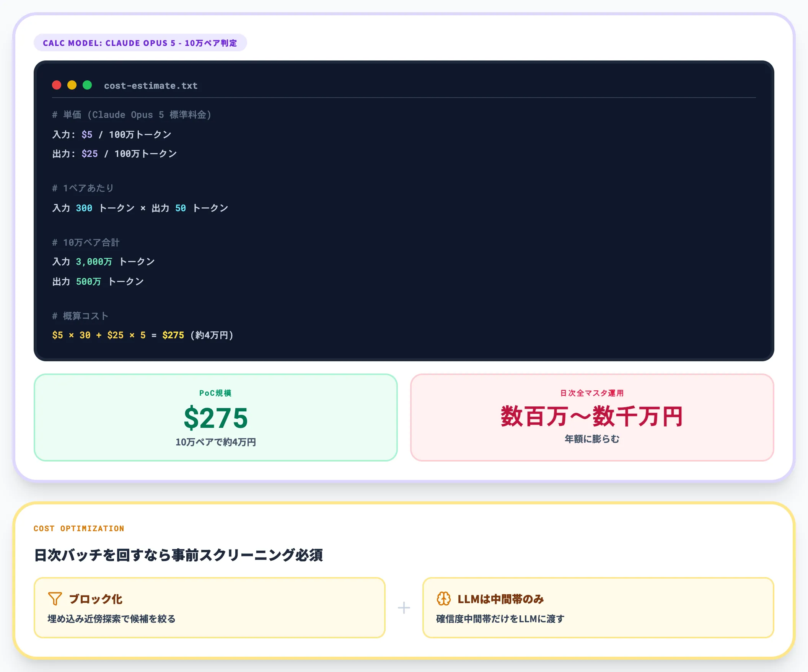The height and width of the screenshot is (672, 808).
Task: Click the red text 数百万〜数千万円
Action: pos(592,416)
